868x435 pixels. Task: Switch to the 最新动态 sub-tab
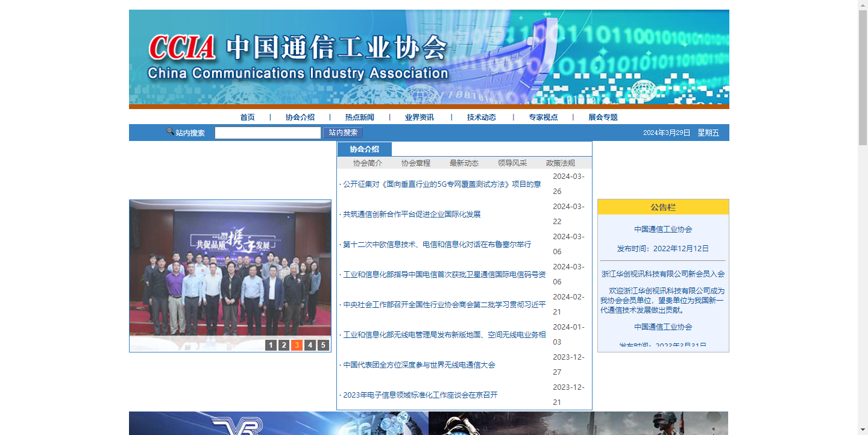pos(464,163)
